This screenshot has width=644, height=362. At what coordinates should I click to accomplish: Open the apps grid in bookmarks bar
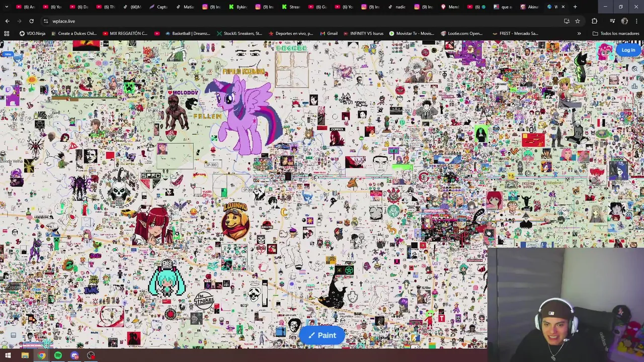[x=7, y=34]
